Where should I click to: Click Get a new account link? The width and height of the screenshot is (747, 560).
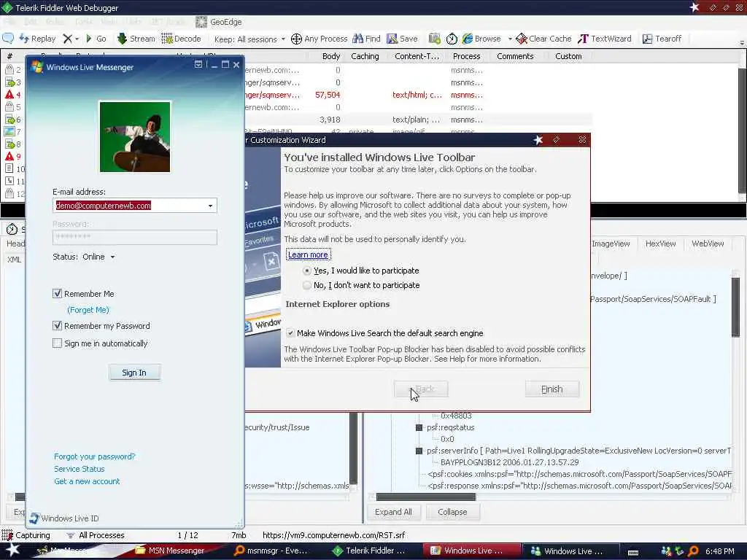(87, 481)
